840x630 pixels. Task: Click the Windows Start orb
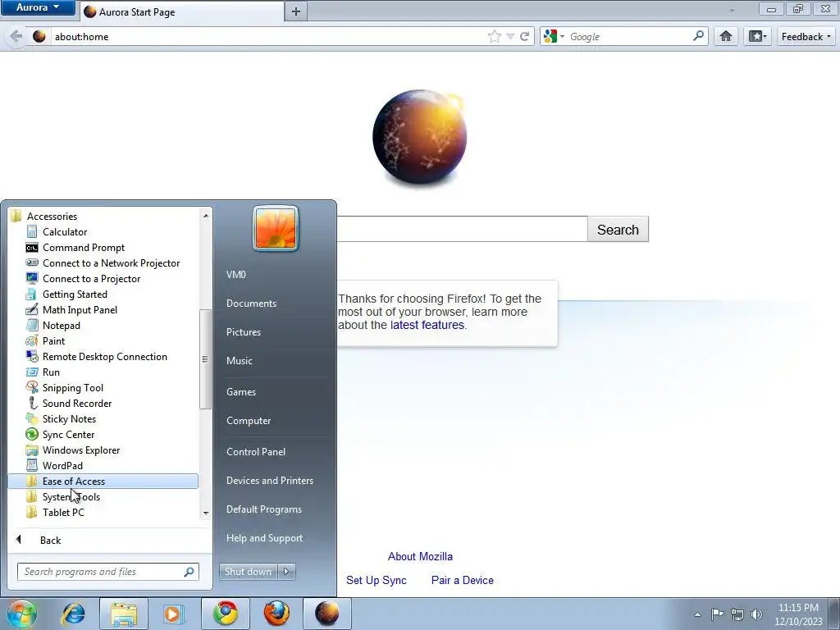[22, 614]
